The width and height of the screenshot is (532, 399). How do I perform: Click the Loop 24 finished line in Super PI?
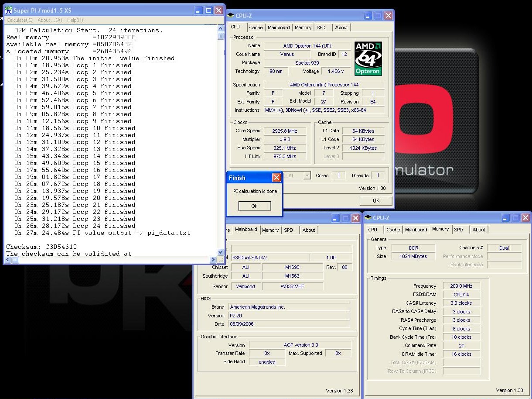click(x=75, y=226)
